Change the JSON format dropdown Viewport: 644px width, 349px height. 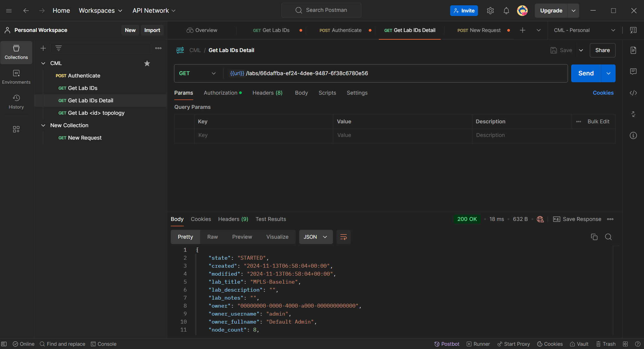(316, 237)
